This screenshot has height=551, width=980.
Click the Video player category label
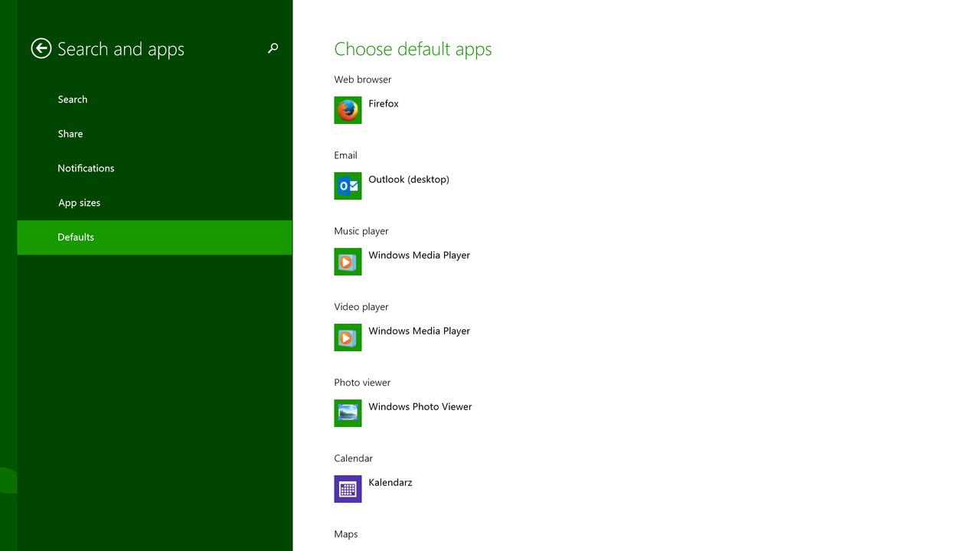[x=361, y=307]
